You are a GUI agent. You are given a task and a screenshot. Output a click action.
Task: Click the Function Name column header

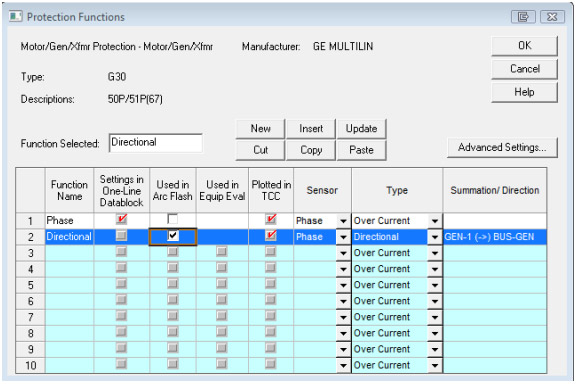[x=69, y=190]
